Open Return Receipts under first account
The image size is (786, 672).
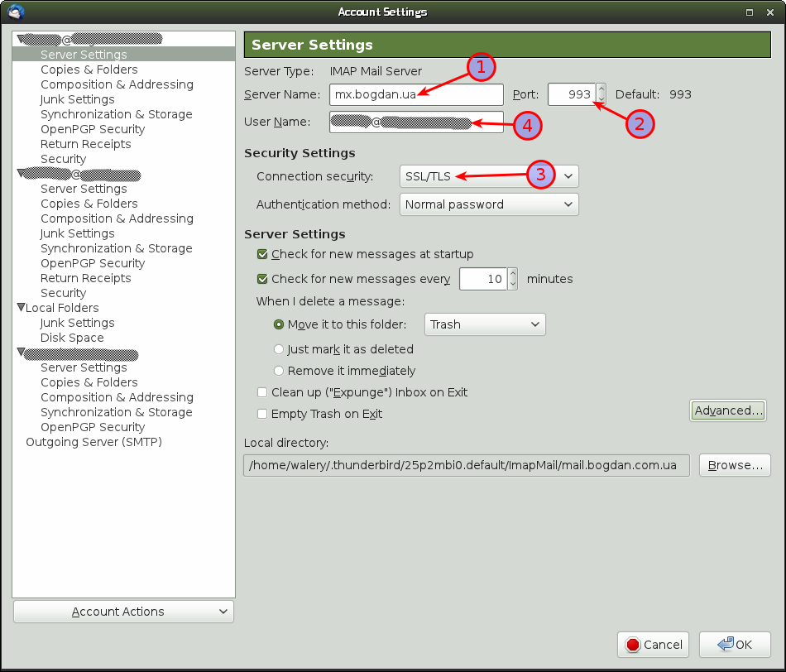pos(86,144)
